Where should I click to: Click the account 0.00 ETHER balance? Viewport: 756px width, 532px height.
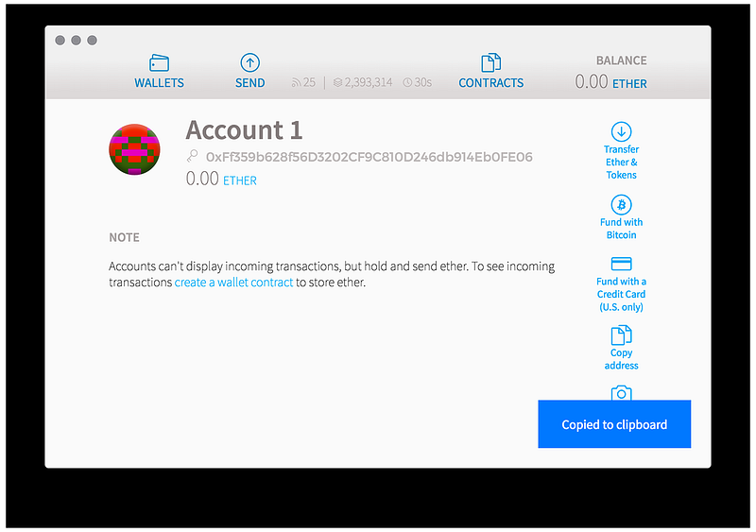click(221, 180)
